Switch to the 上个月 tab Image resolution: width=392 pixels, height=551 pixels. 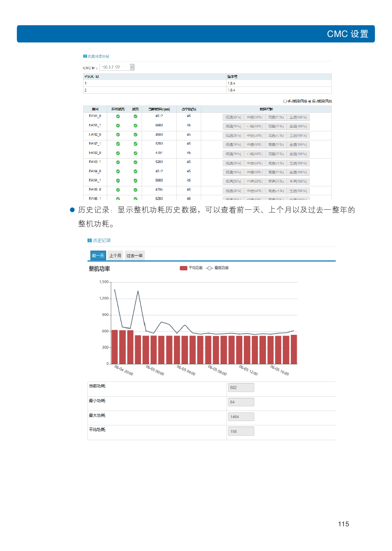(x=115, y=256)
